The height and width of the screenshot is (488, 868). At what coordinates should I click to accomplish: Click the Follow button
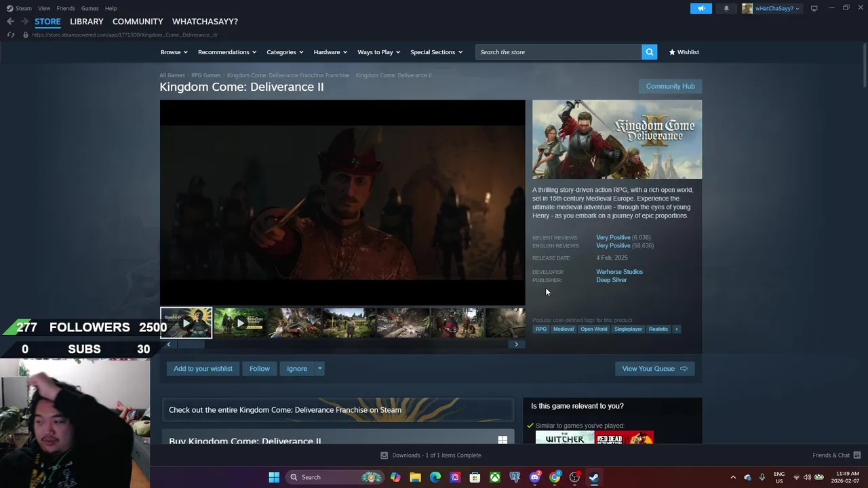pyautogui.click(x=259, y=369)
